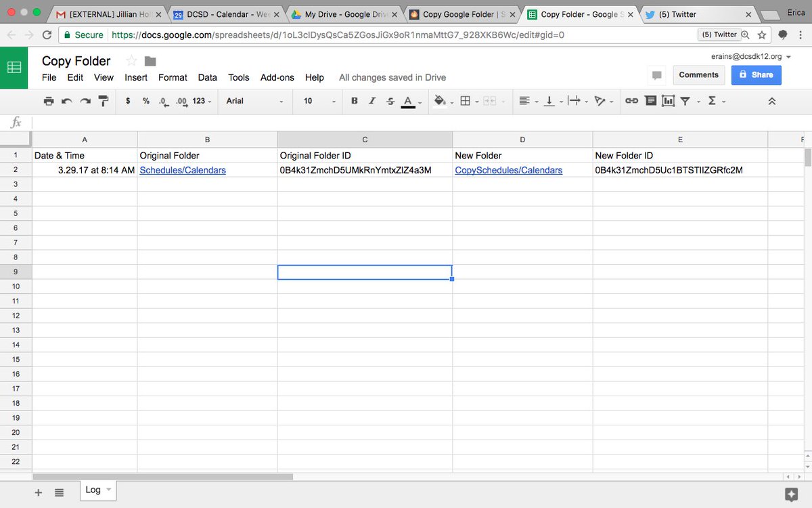The height and width of the screenshot is (508, 812).
Task: Open text color picker
Action: tap(408, 102)
